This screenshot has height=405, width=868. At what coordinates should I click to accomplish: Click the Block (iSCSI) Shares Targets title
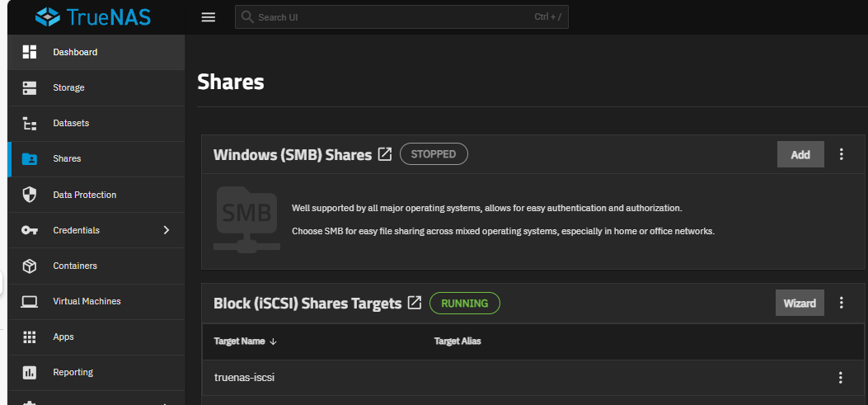[307, 303]
